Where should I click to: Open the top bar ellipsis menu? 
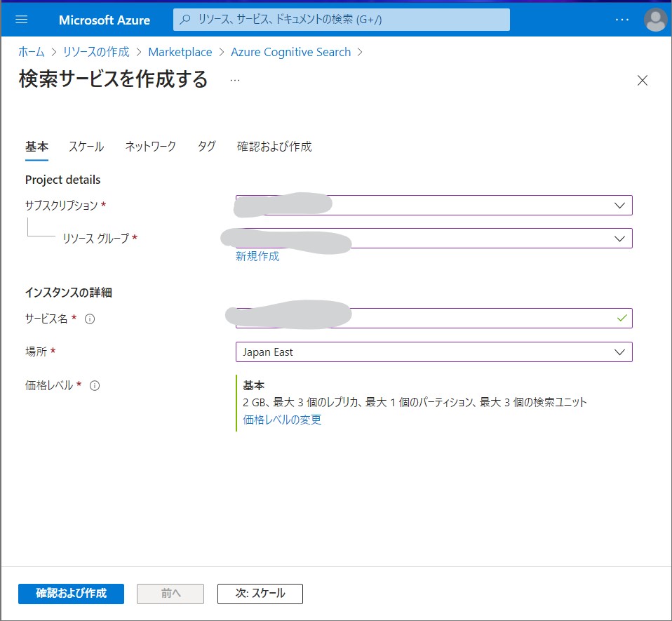[x=622, y=20]
